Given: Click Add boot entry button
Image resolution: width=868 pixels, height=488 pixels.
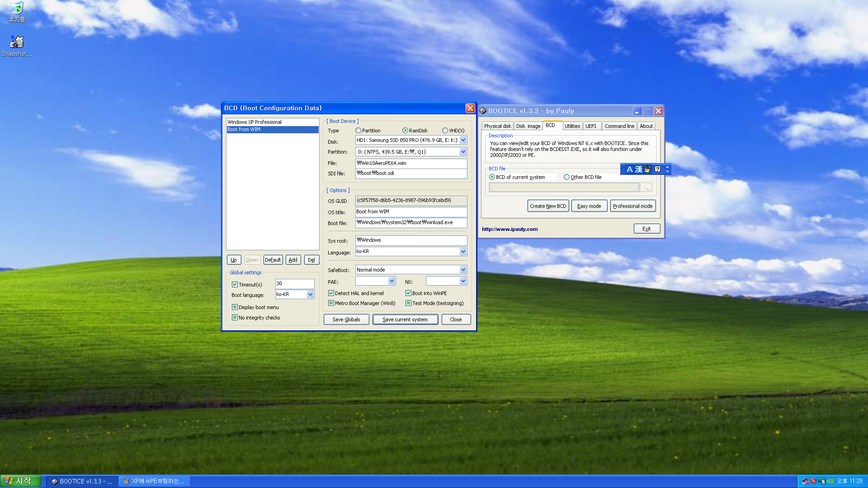Looking at the screenshot, I should pyautogui.click(x=293, y=260).
